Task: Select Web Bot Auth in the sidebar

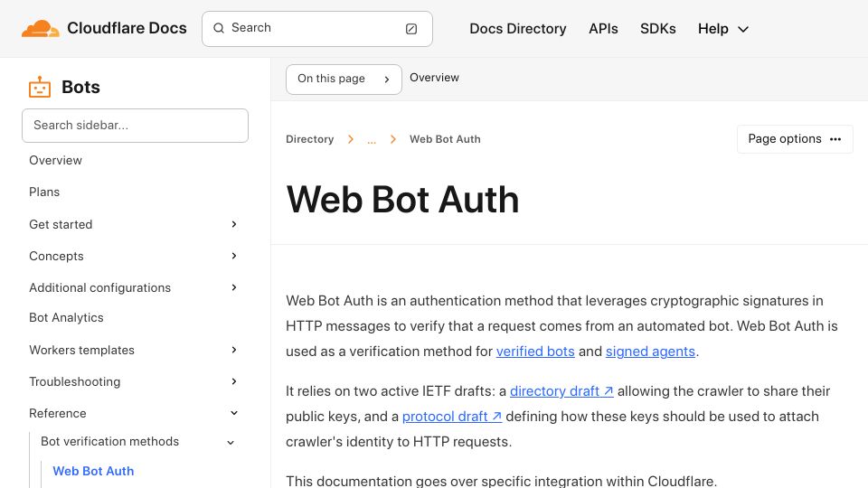Action: (x=93, y=472)
